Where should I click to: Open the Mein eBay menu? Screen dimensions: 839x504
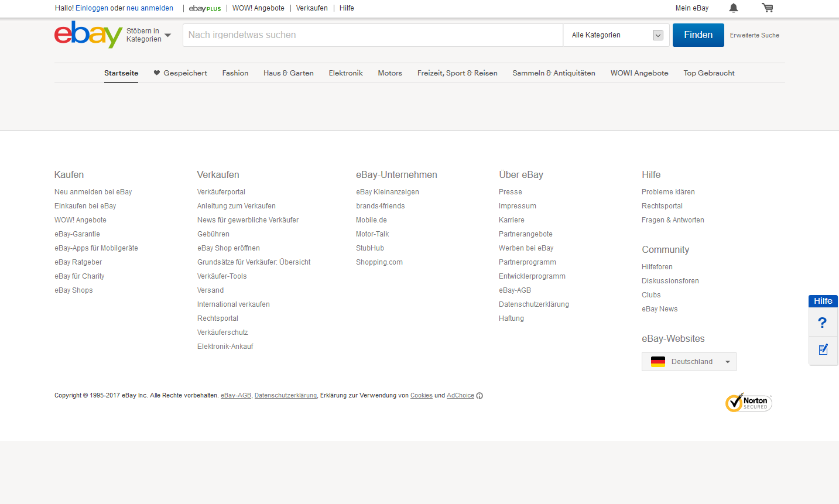tap(691, 8)
